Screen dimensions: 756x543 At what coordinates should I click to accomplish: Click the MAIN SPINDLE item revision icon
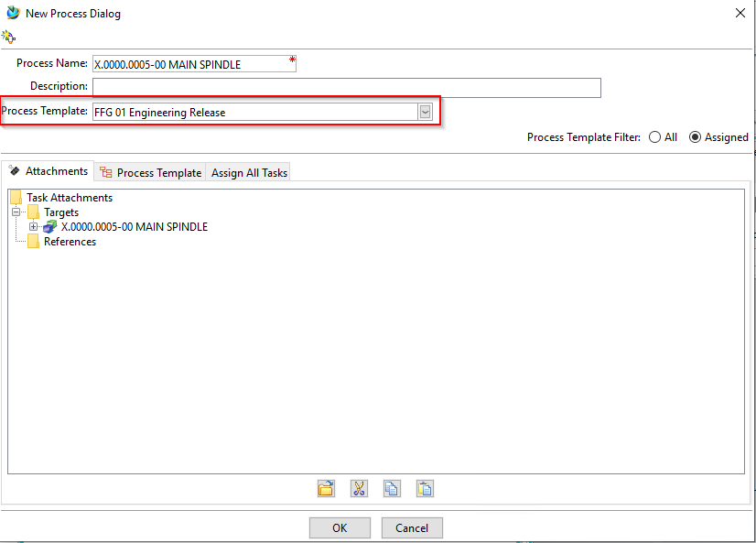pyautogui.click(x=50, y=227)
